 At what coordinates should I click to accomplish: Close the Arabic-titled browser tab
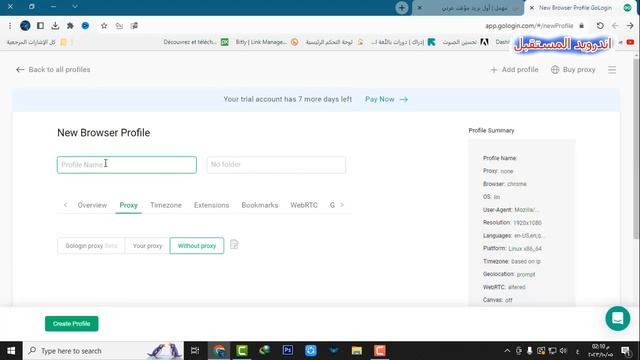(x=420, y=8)
